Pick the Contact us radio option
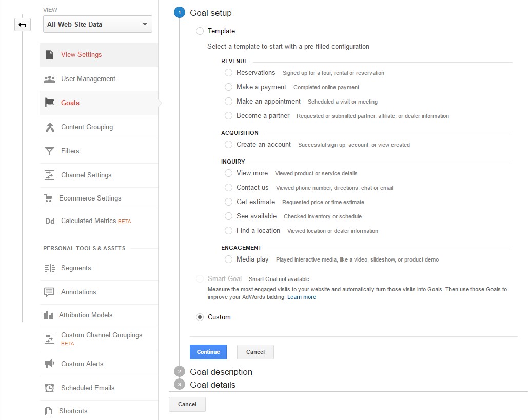The height and width of the screenshot is (420, 531). click(x=229, y=188)
